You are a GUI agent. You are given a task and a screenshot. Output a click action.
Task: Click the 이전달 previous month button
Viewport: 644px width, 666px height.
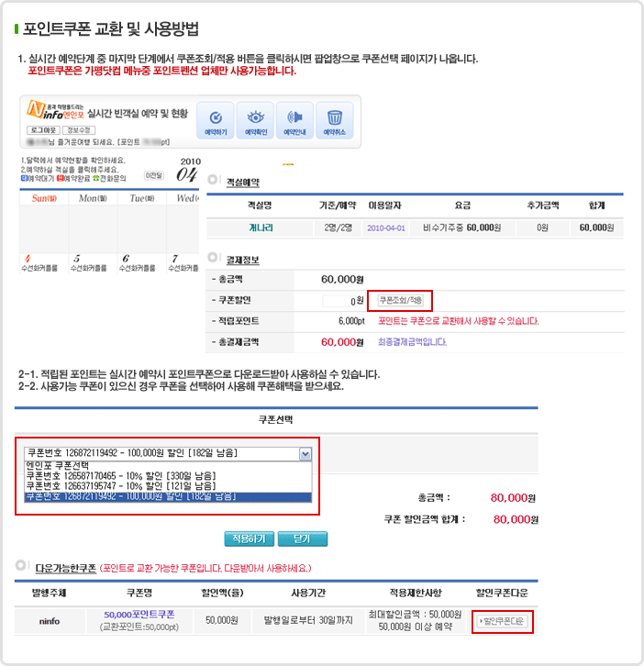[155, 174]
